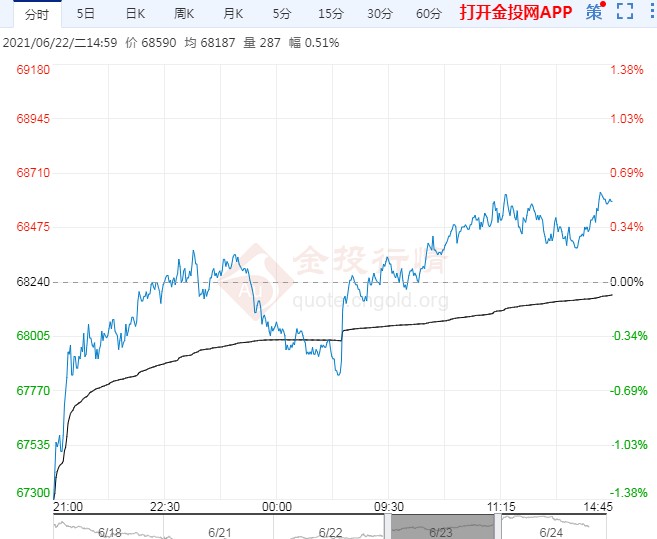Screen dimensions: 657x539
Task: Click the 1.03% percentage label
Action: 626,119
